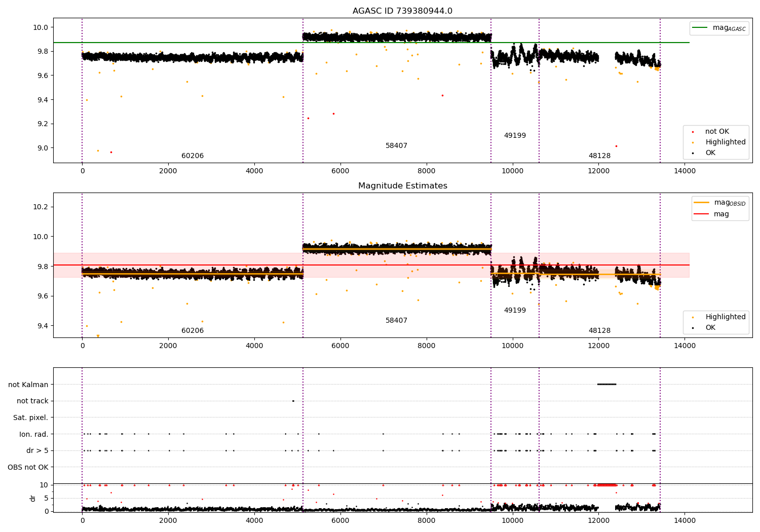
Task: Click the 'not track' marker near 4900
Action: pos(293,401)
